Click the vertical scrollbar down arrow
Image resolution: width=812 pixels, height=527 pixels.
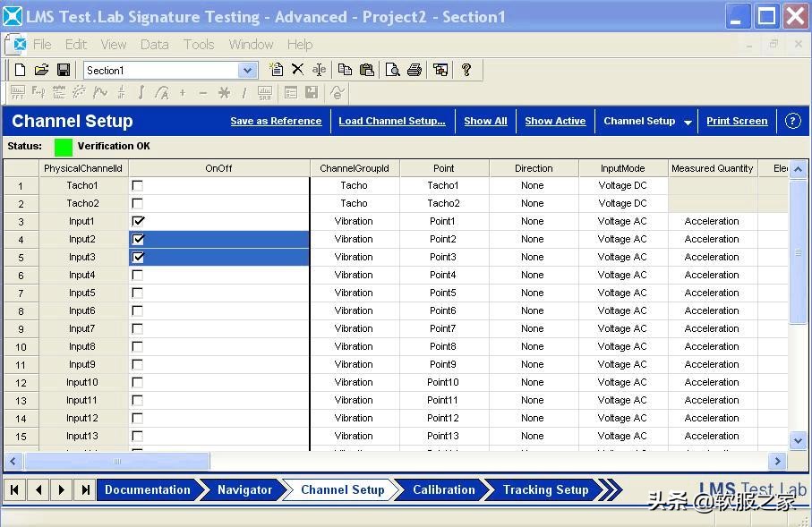pyautogui.click(x=798, y=440)
